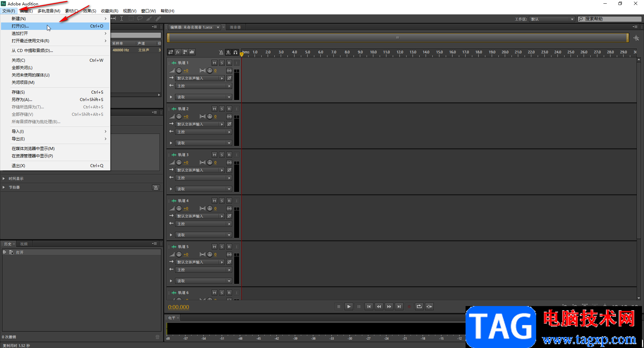Solo 轨道 1 with S button

tap(222, 63)
